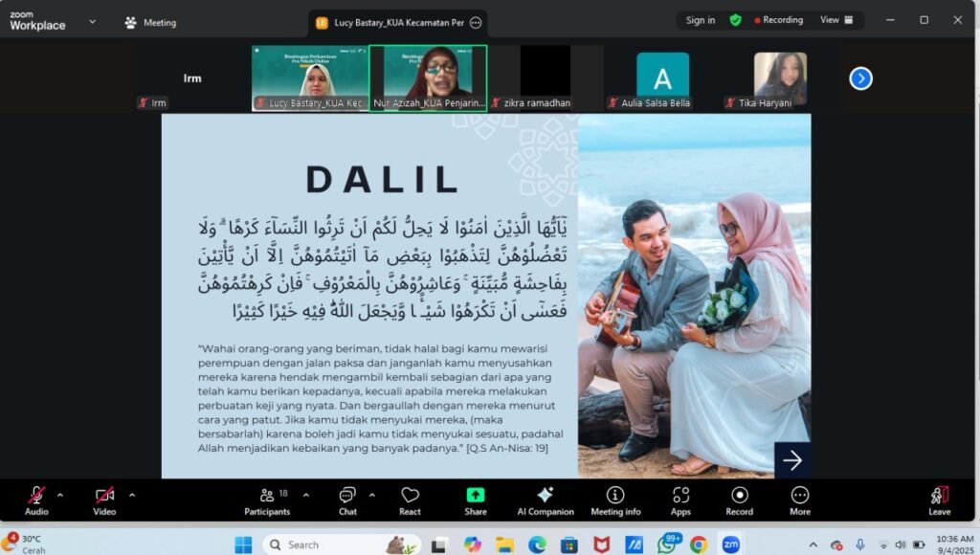Open AI Companion

point(545,499)
